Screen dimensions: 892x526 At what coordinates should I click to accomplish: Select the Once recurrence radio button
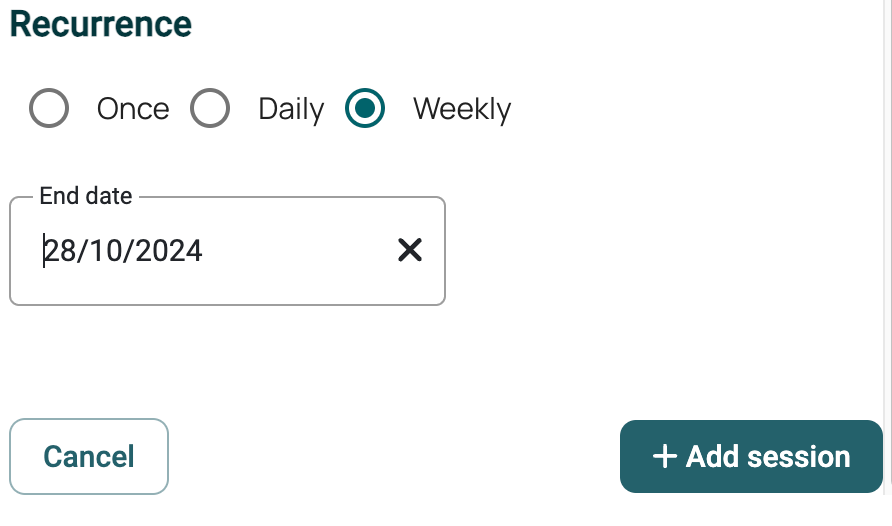[x=49, y=108]
